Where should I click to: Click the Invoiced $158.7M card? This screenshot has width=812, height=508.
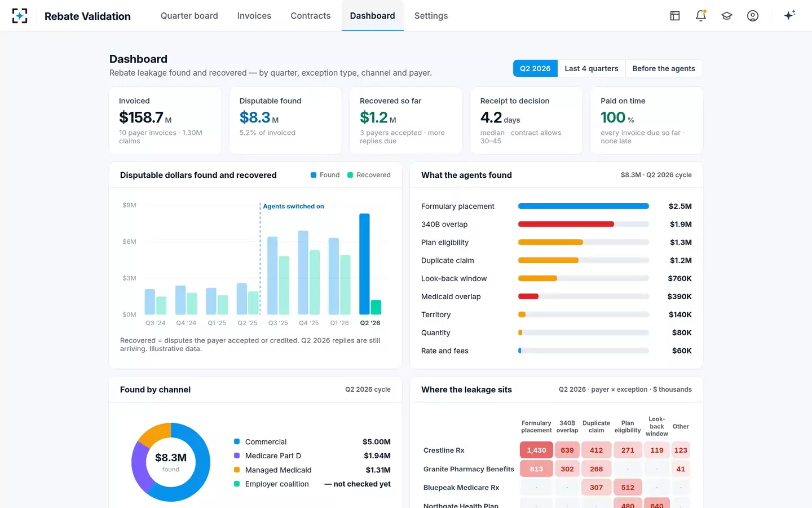[165, 120]
